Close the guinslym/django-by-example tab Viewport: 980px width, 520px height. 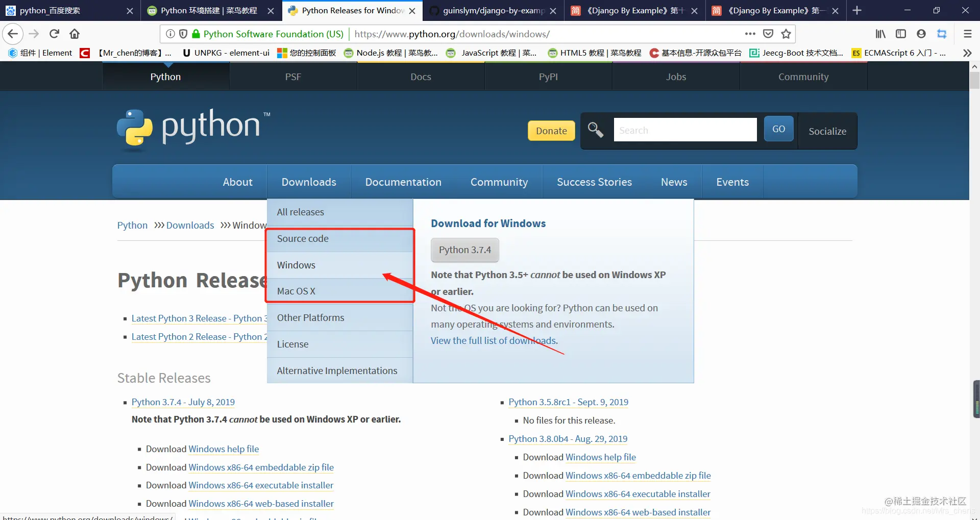tap(553, 11)
